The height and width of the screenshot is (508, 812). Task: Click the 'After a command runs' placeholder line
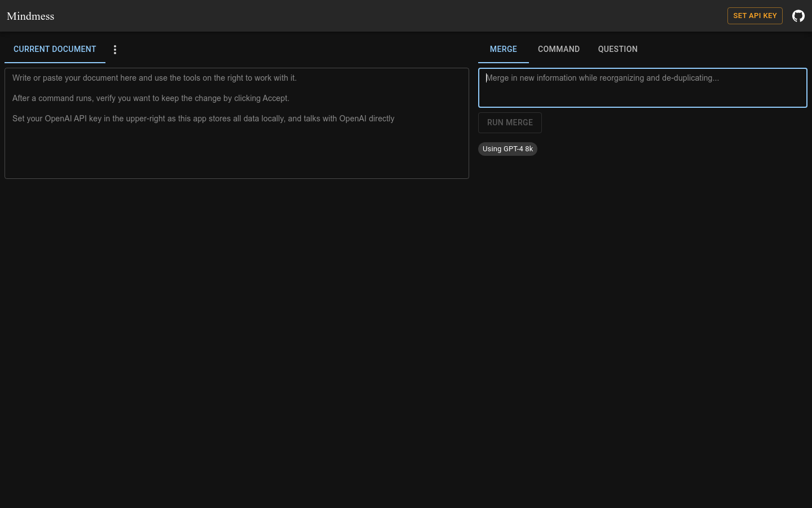coord(151,98)
